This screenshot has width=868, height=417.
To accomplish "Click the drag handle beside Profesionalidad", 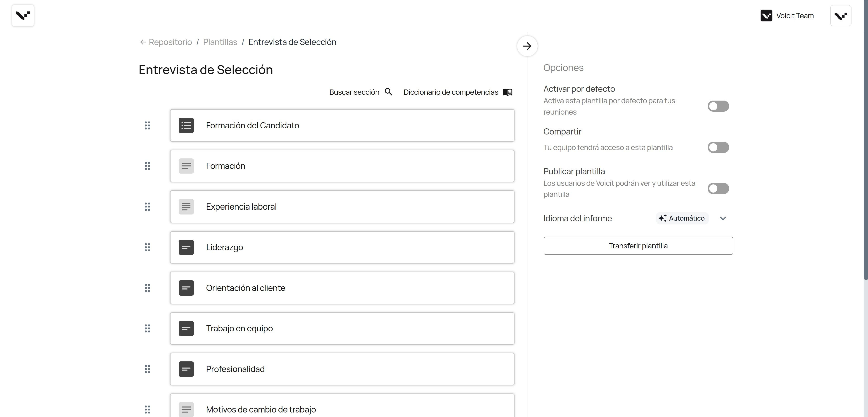I will pyautogui.click(x=147, y=369).
